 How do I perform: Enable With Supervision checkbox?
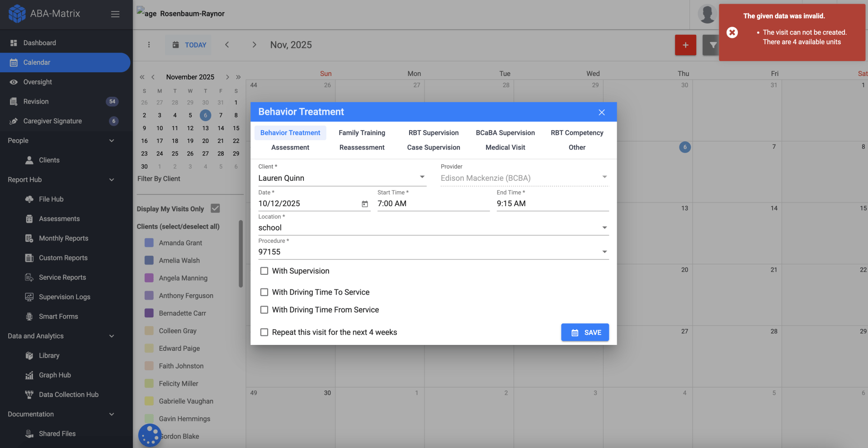(264, 271)
